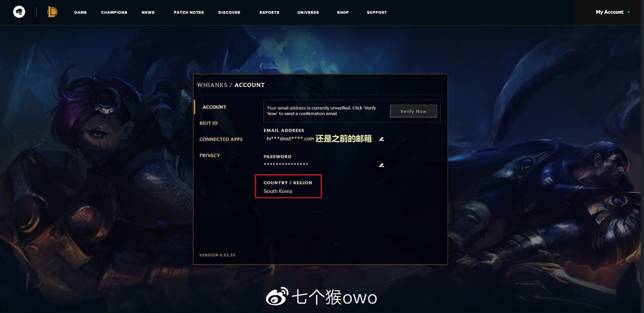The height and width of the screenshot is (313, 644).
Task: Expand the My Account dropdown arrow
Action: click(628, 12)
